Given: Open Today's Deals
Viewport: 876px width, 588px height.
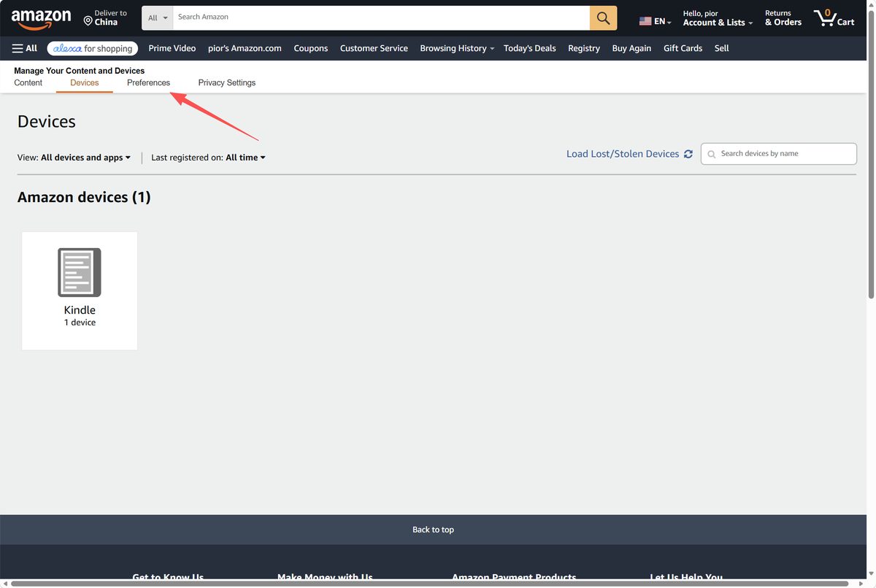Looking at the screenshot, I should pyautogui.click(x=530, y=48).
